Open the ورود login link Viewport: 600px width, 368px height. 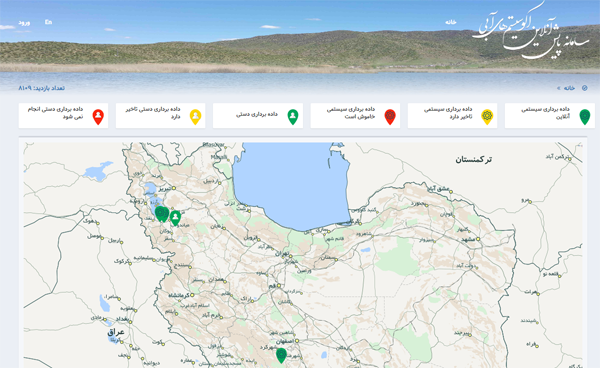coord(24,23)
